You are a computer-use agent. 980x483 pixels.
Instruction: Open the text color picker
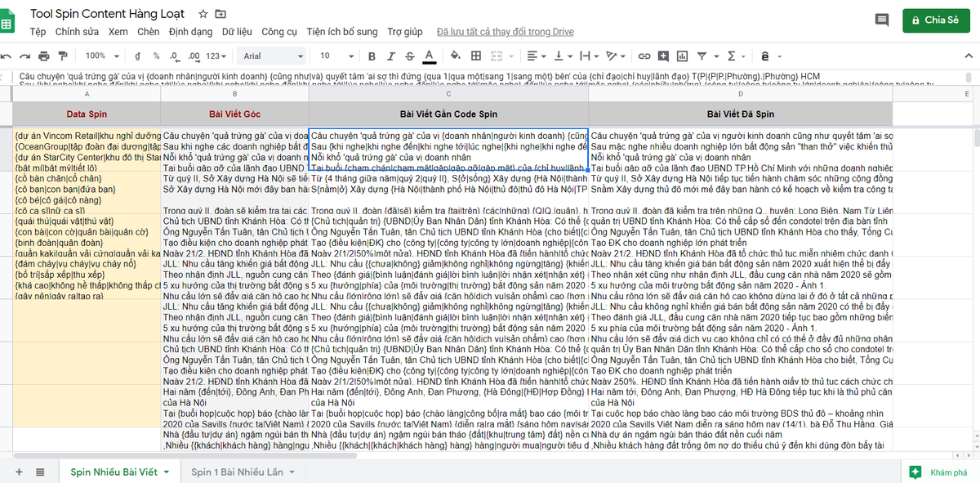click(x=430, y=56)
